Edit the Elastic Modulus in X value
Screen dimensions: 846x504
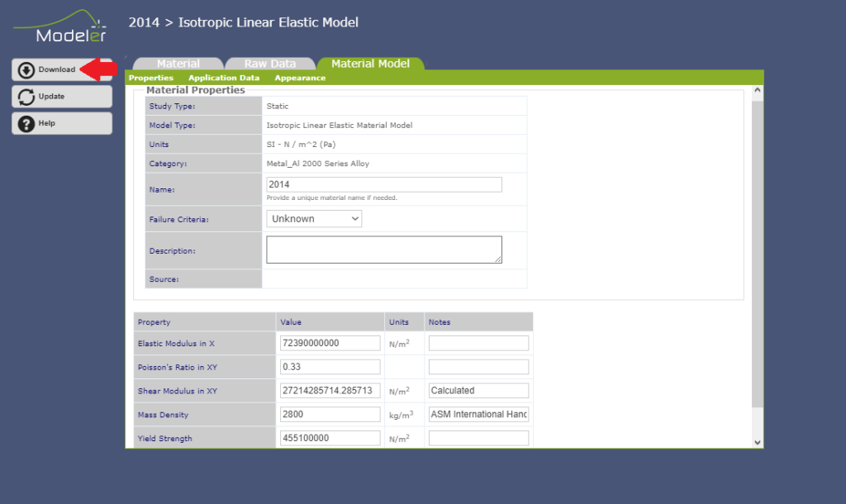(330, 343)
